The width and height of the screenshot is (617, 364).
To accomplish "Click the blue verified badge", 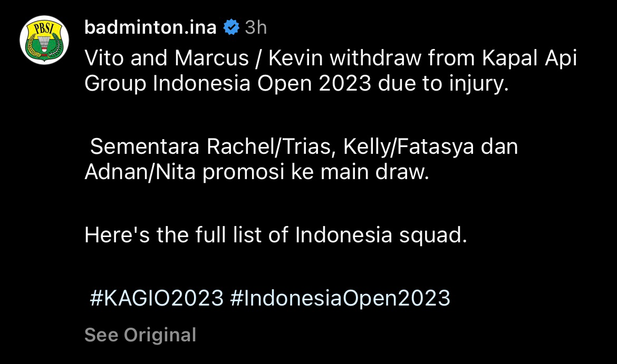I will tap(231, 27).
